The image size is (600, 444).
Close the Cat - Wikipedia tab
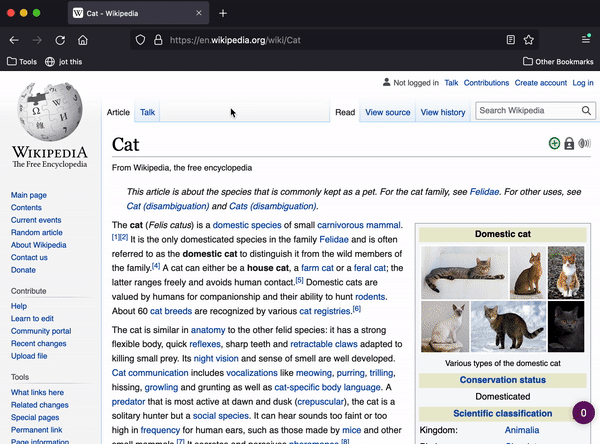[199, 13]
